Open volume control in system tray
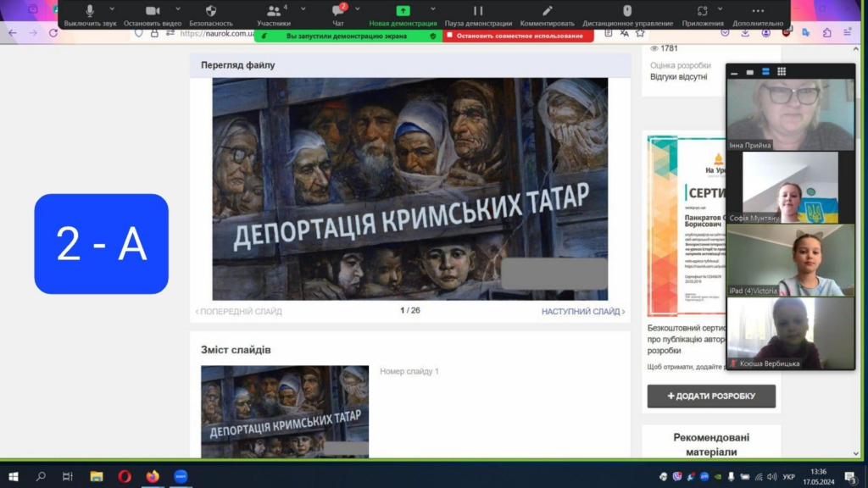The image size is (868, 488). (x=772, y=476)
